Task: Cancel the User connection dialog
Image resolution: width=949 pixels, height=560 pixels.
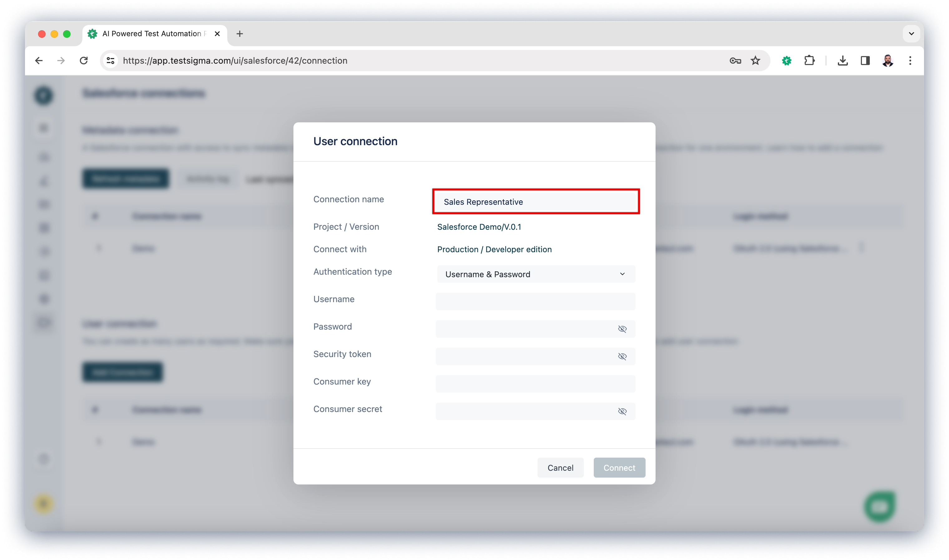Action: click(x=560, y=468)
